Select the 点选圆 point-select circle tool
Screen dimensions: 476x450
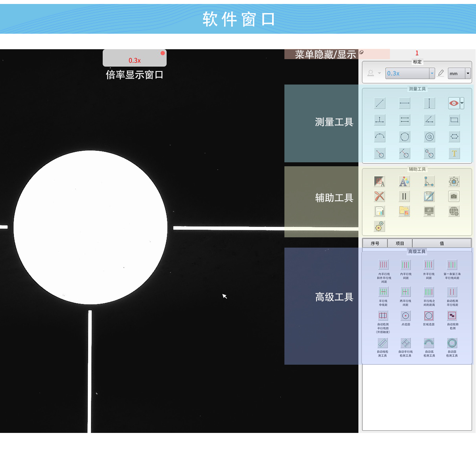coord(405,316)
